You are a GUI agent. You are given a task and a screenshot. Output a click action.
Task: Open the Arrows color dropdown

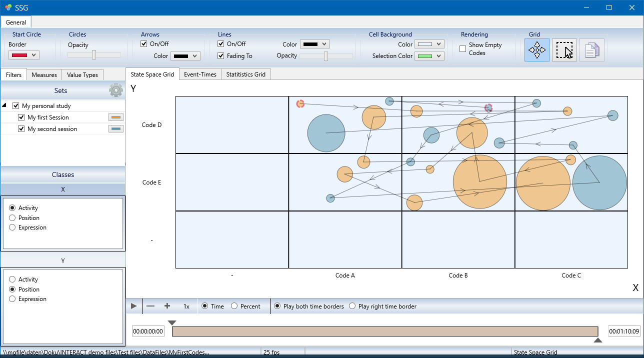(x=185, y=56)
